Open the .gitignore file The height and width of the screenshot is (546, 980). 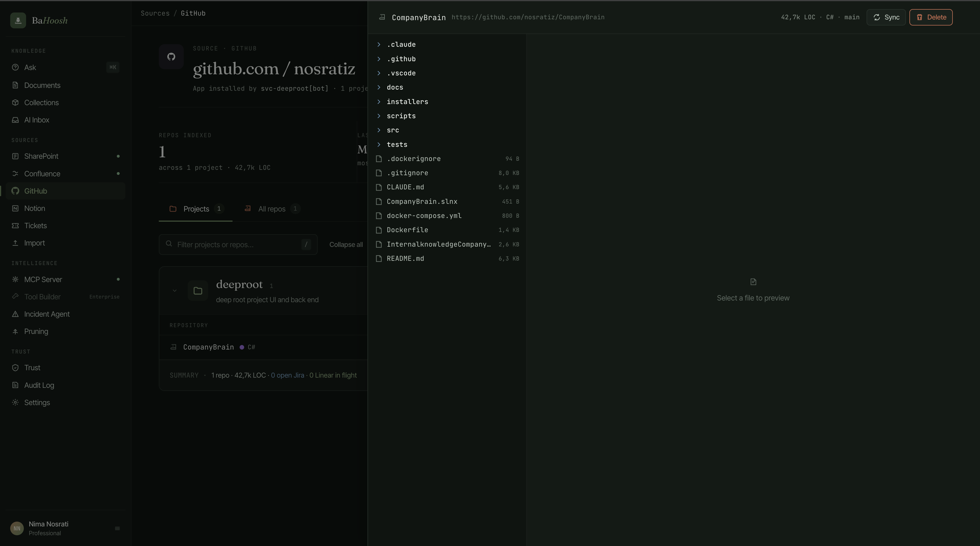(x=447, y=173)
